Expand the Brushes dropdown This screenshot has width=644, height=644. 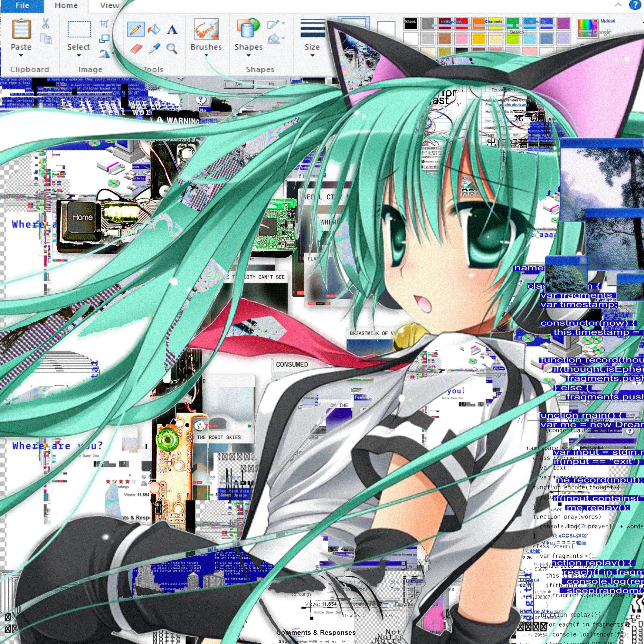pos(206,55)
